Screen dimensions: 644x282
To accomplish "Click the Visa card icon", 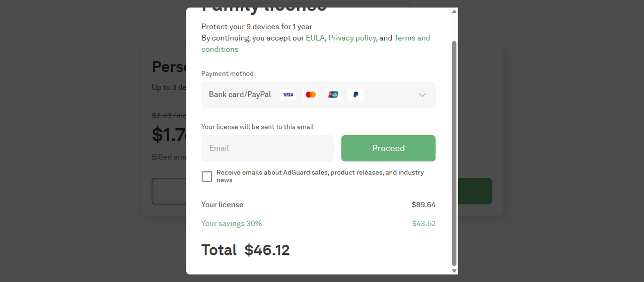I will [288, 95].
